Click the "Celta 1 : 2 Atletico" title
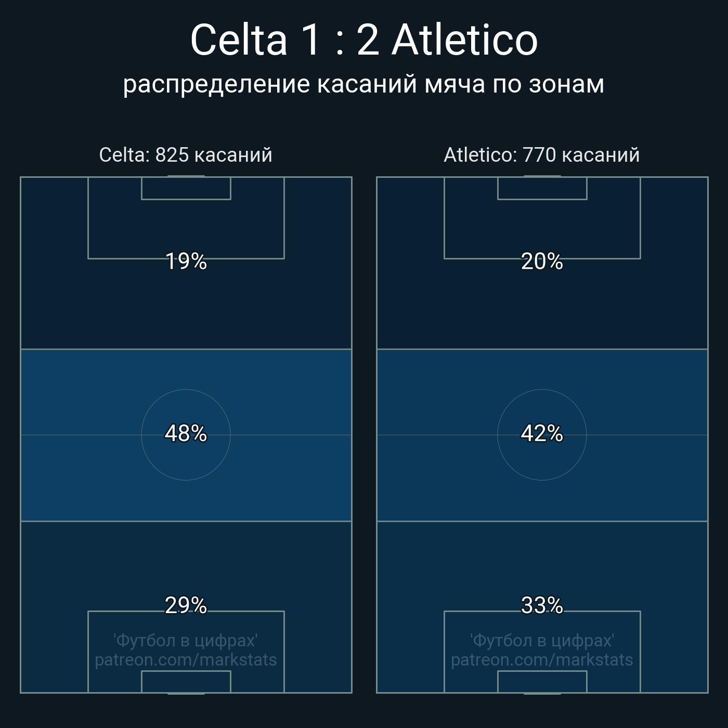 (363, 40)
